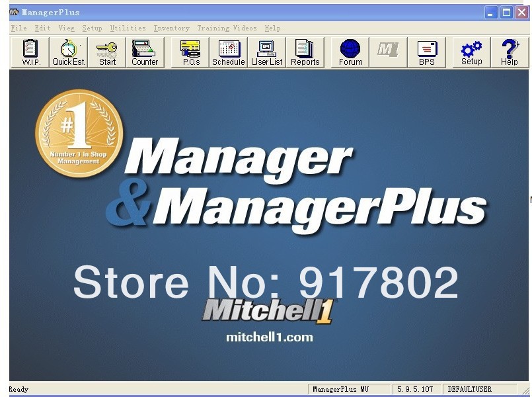
Task: Open the Utilities menu
Action: pyautogui.click(x=128, y=28)
